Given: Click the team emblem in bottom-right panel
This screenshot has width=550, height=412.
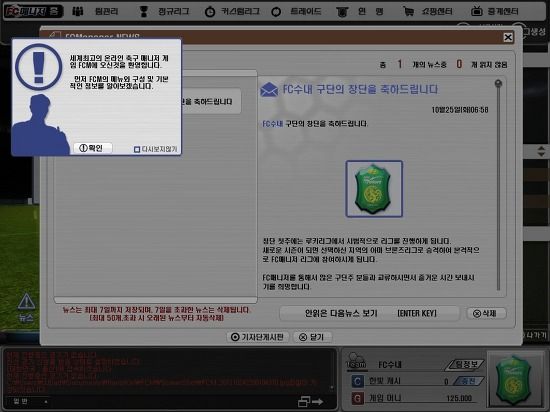Looking at the screenshot, I should pos(514,380).
